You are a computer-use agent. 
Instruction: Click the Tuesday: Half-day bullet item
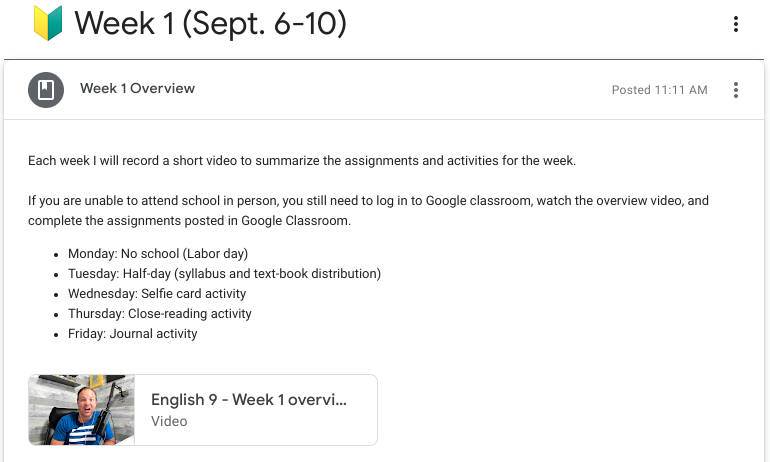[224, 273]
